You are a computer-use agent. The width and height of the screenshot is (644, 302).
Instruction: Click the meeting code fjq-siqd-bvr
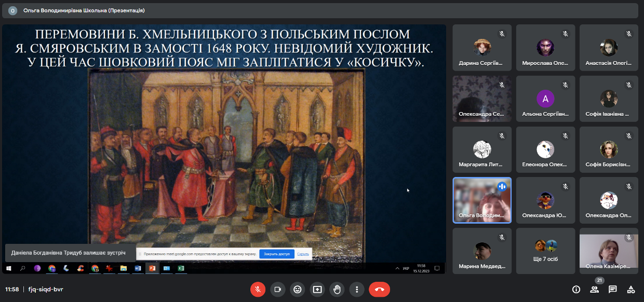(46, 289)
